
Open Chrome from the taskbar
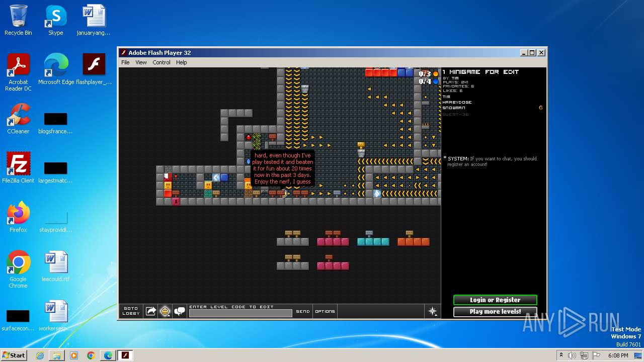(x=91, y=355)
